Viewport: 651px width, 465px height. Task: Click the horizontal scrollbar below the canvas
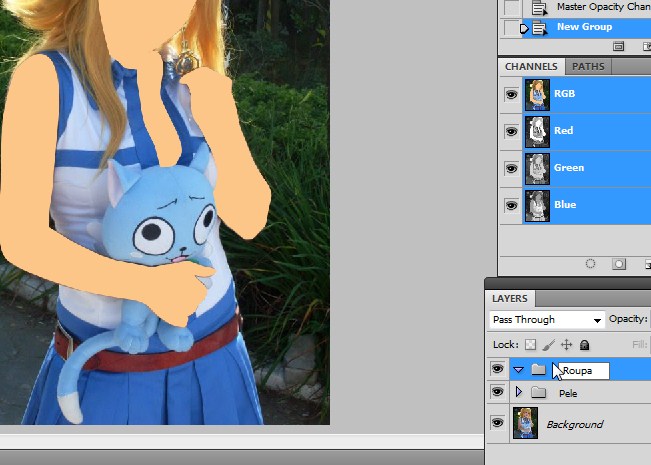coord(242,441)
